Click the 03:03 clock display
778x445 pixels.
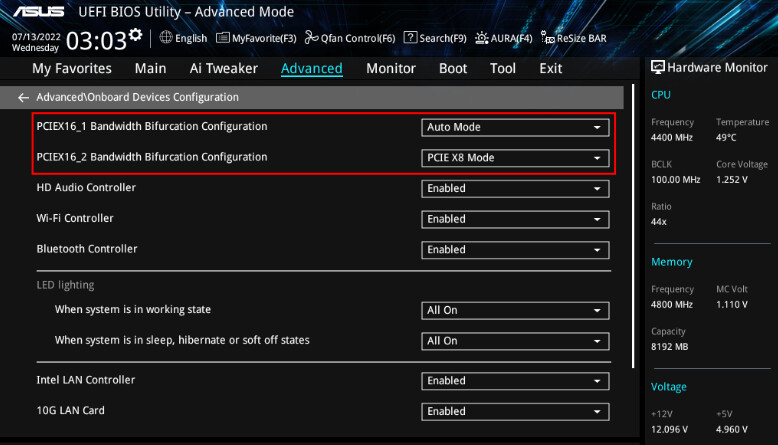pos(96,41)
